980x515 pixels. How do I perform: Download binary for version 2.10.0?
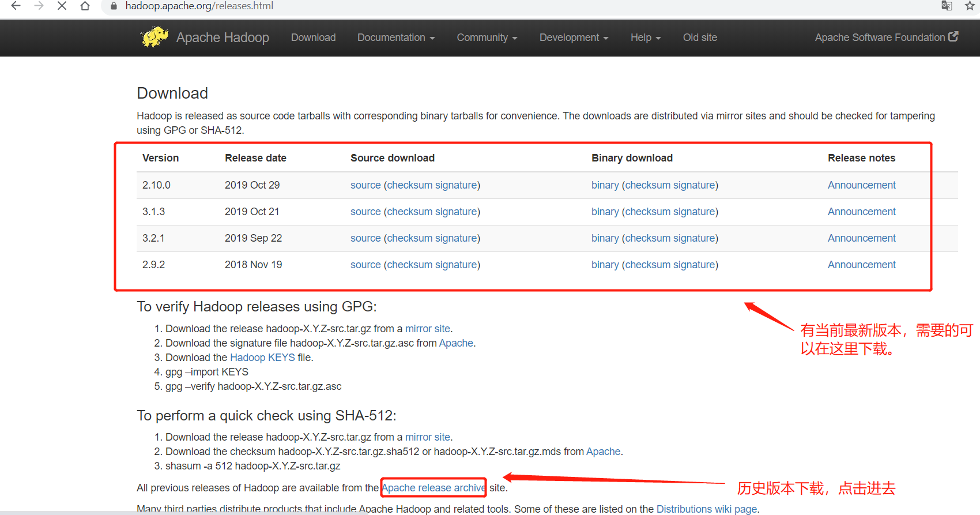tap(605, 185)
